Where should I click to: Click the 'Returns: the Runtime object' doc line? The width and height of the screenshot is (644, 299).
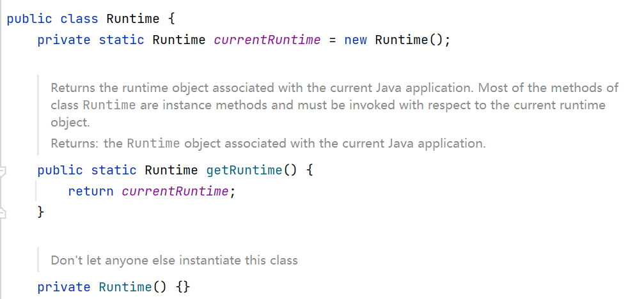pos(268,144)
